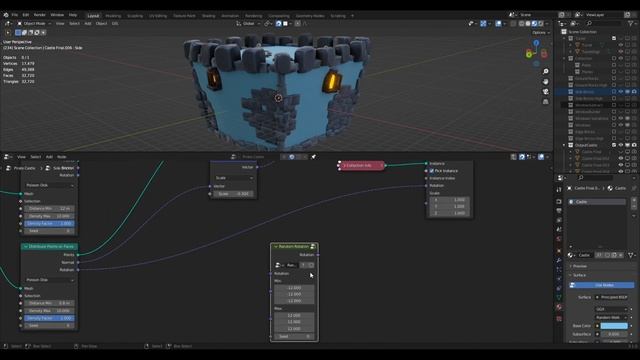The height and width of the screenshot is (360, 640).
Task: Enable material preview shading mode
Action: click(534, 24)
